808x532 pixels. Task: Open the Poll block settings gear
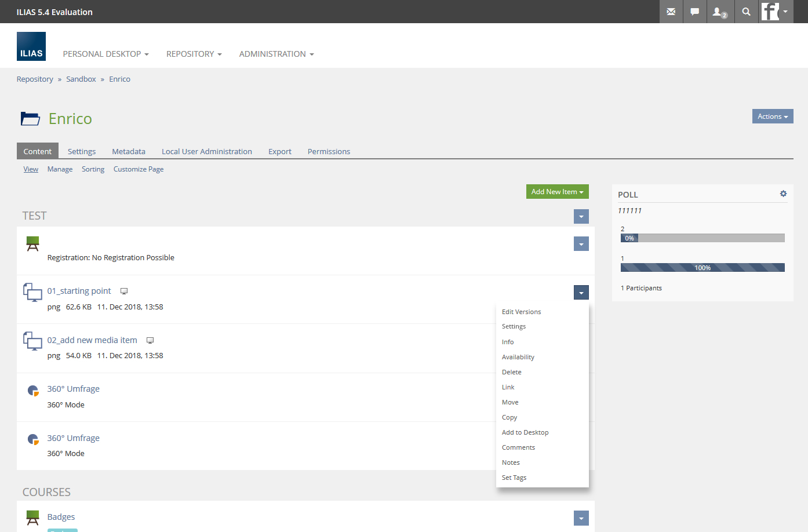783,194
